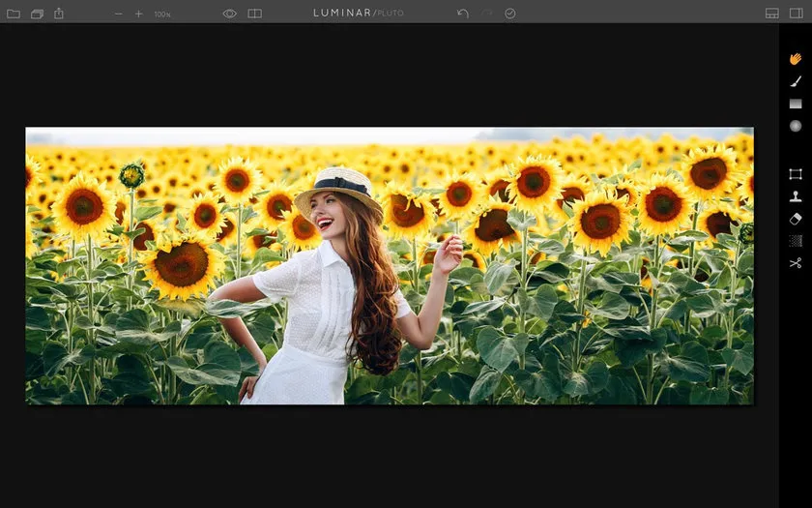The width and height of the screenshot is (812, 508).
Task: Choose the Gradient mask tool
Action: [x=795, y=104]
